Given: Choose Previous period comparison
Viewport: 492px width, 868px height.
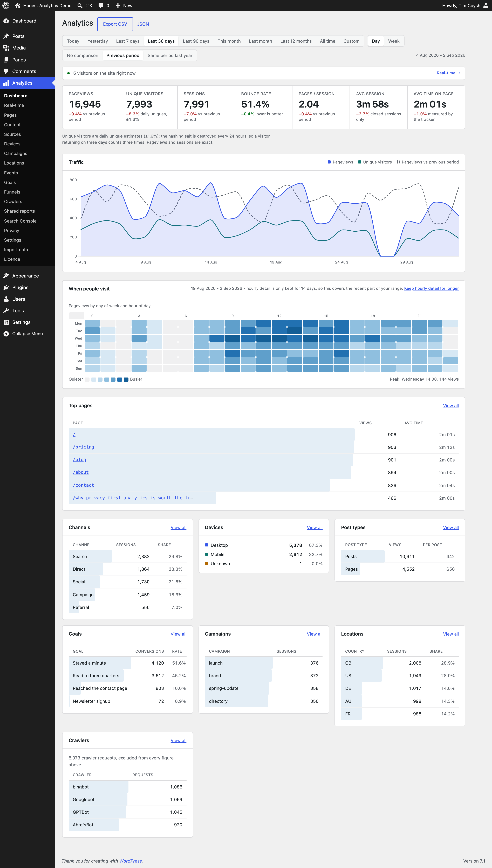Looking at the screenshot, I should pos(123,55).
